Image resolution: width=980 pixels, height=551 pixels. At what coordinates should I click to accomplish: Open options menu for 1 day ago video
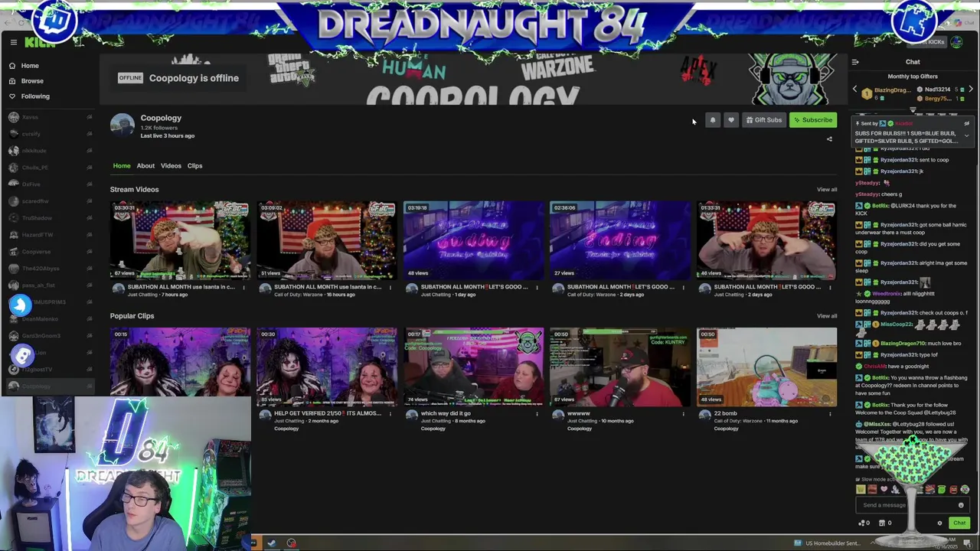pos(537,288)
